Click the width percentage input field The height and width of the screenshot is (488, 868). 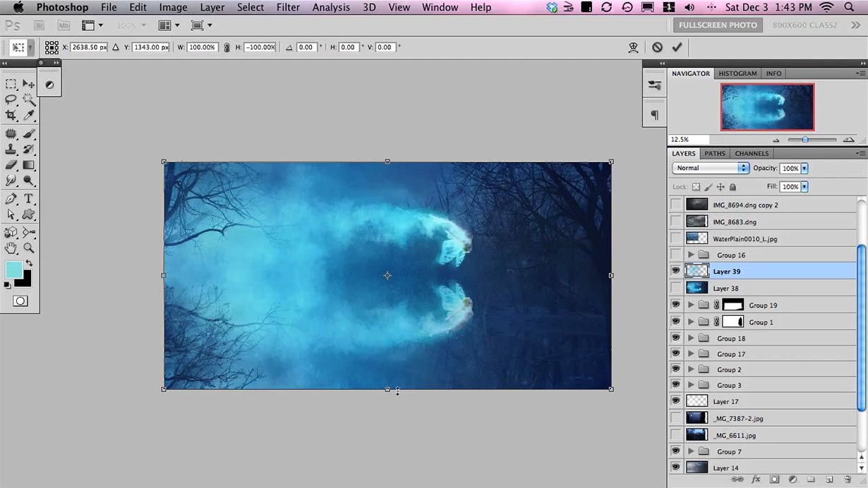point(202,47)
